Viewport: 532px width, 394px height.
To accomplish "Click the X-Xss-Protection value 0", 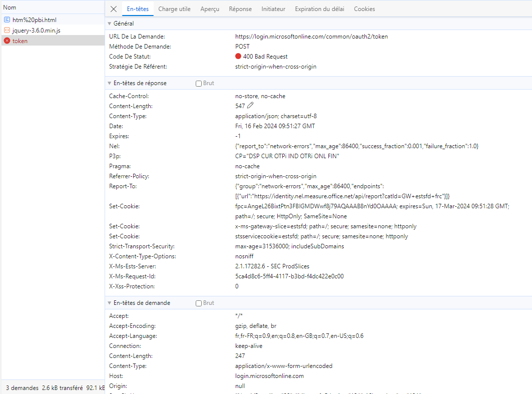I will (x=237, y=286).
